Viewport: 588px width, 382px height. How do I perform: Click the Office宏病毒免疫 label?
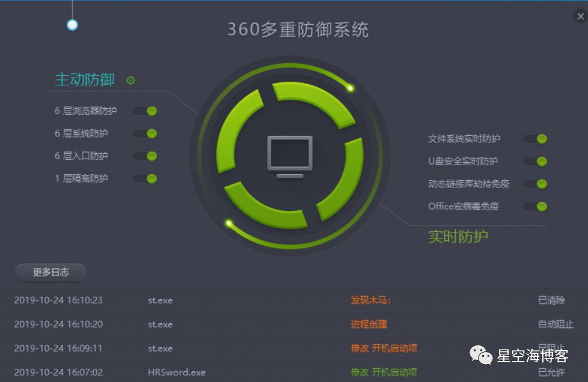point(464,207)
